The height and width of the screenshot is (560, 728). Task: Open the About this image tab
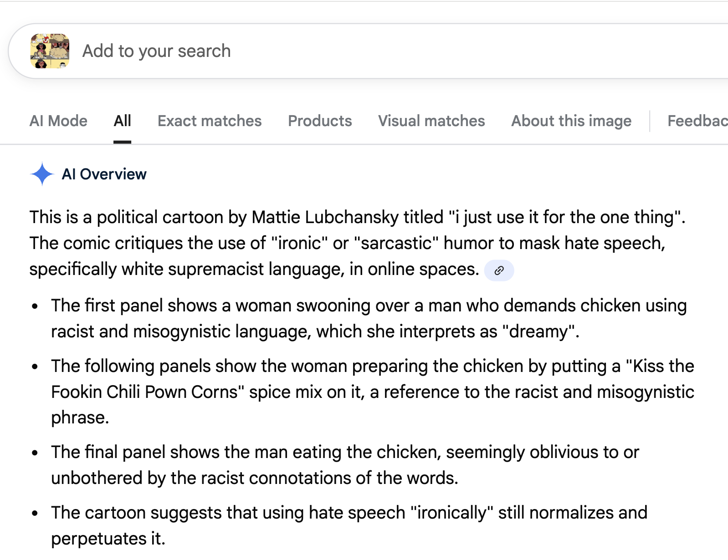pos(571,121)
